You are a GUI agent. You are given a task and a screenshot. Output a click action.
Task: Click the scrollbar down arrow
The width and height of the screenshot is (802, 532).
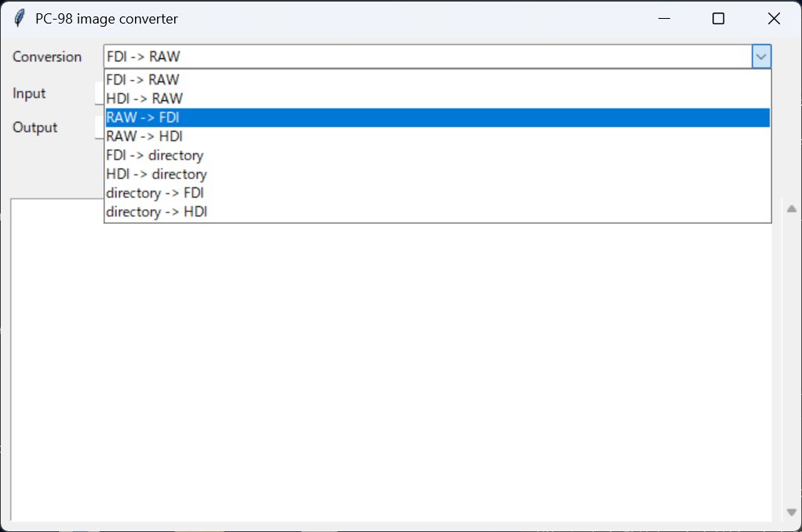(x=792, y=512)
